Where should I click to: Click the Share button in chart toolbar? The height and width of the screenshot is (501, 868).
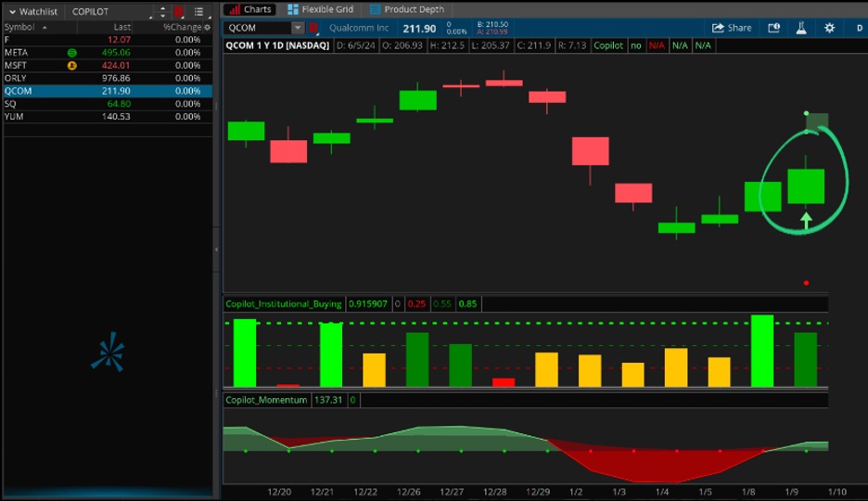(x=732, y=28)
